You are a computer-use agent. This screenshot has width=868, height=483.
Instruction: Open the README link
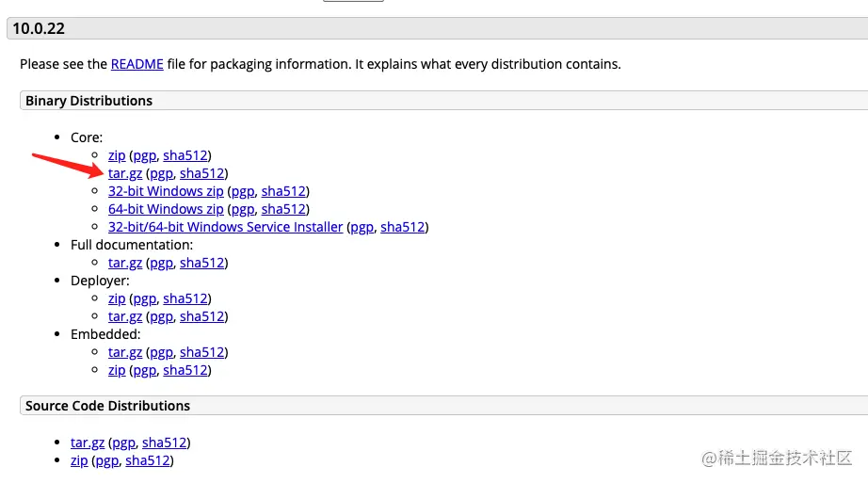[x=137, y=64]
